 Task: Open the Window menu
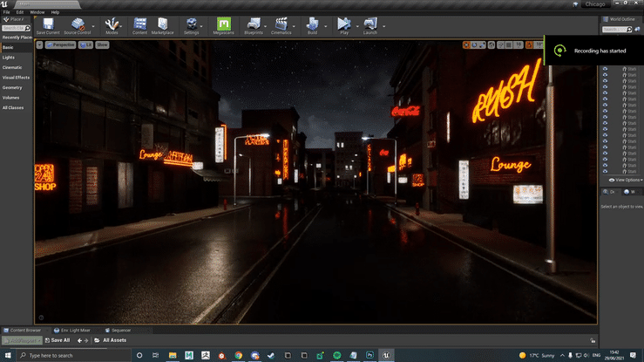[37, 12]
